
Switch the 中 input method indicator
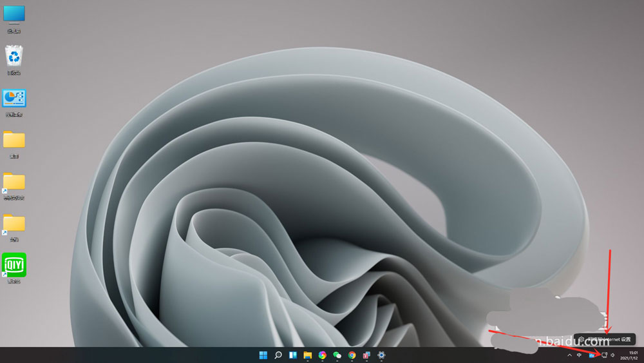tap(579, 355)
